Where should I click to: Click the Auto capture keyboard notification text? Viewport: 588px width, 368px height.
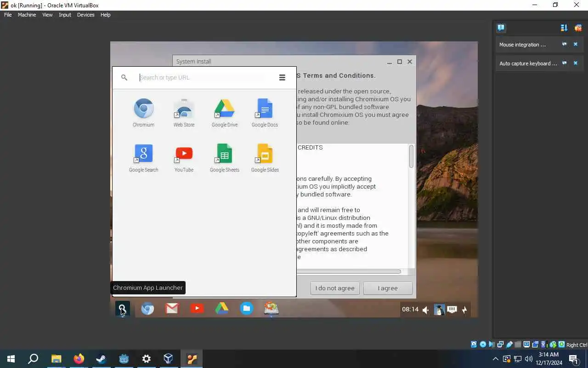pos(528,63)
